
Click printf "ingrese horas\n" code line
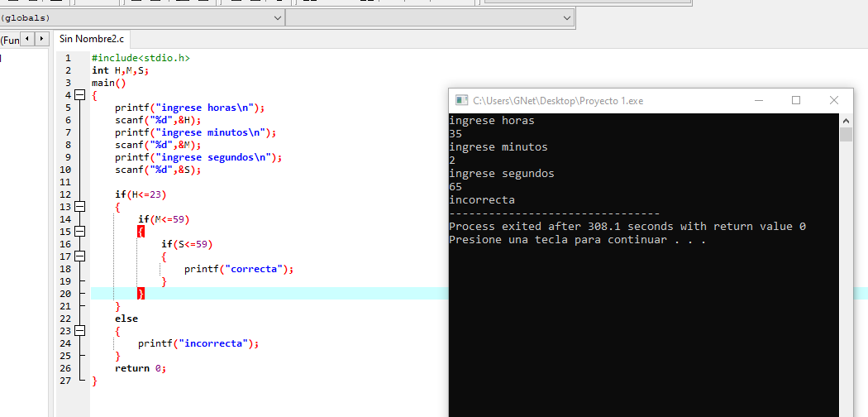pos(190,108)
